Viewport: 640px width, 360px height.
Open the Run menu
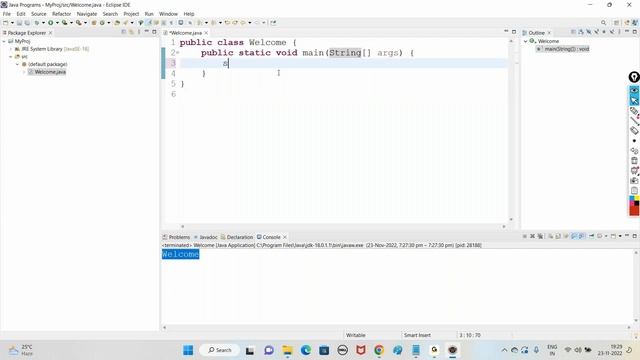point(149,14)
